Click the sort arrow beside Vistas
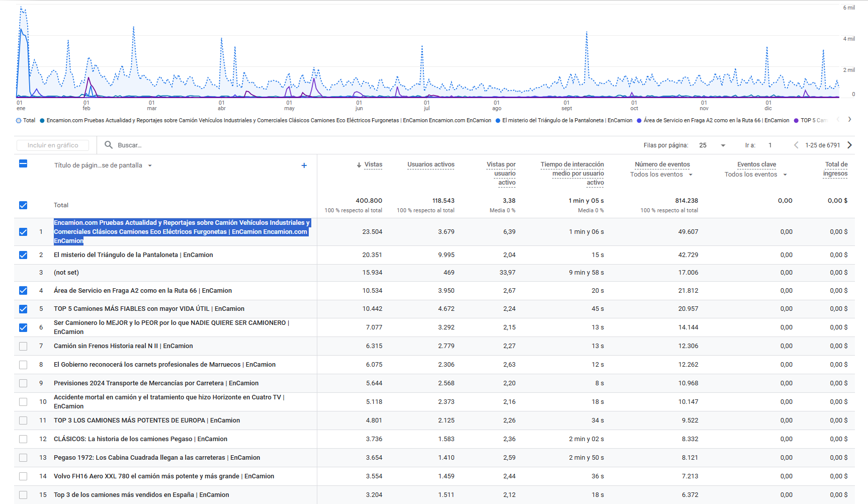This screenshot has height=504, width=868. (x=359, y=165)
